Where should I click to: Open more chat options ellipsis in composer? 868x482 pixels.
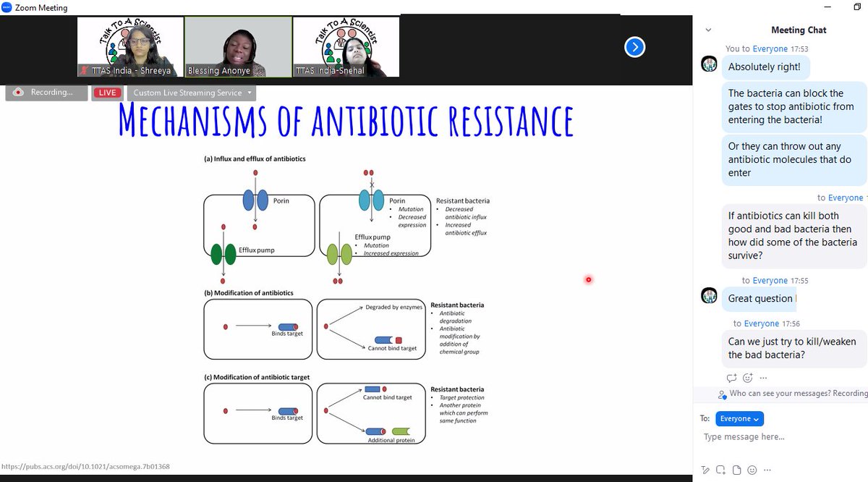tap(767, 470)
